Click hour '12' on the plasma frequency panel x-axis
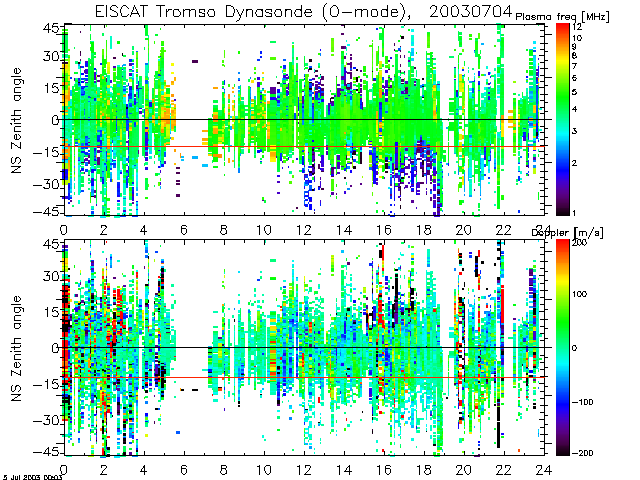Viewport: 640px width, 480px height. 304,230
